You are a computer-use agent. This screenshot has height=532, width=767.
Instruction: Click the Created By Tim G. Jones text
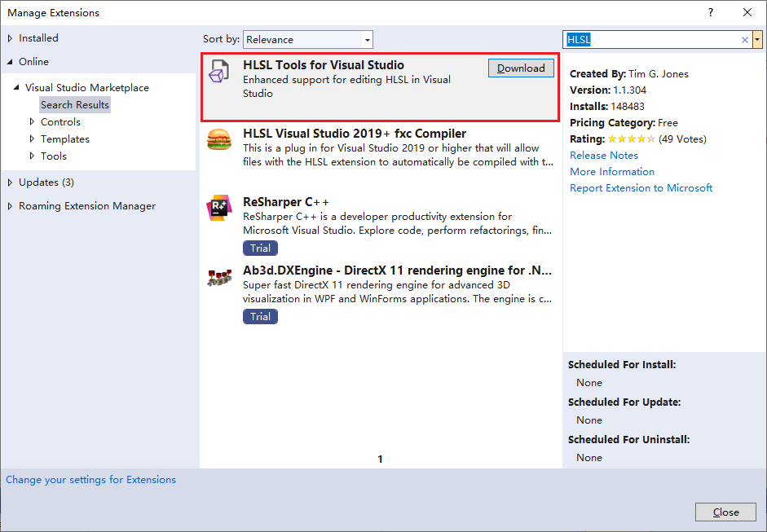pos(629,74)
